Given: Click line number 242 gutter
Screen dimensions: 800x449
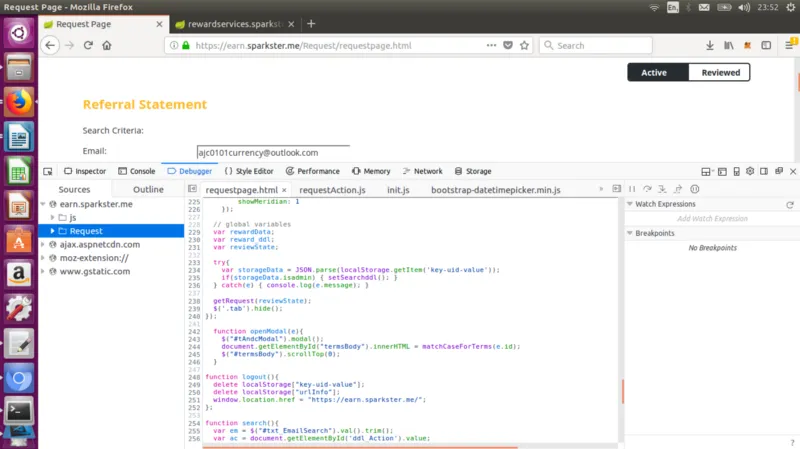Looking at the screenshot, I should [x=194, y=331].
